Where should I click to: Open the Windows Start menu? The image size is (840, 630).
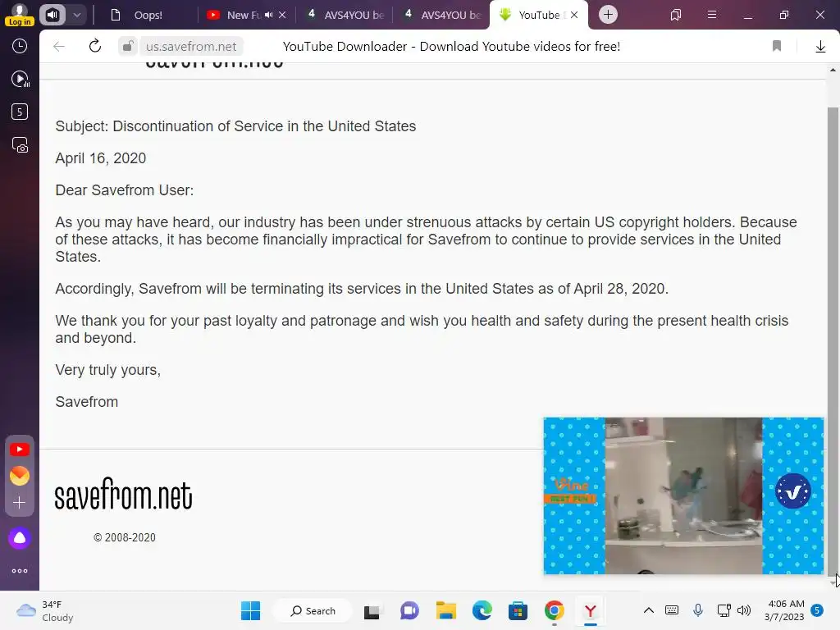[250, 610]
